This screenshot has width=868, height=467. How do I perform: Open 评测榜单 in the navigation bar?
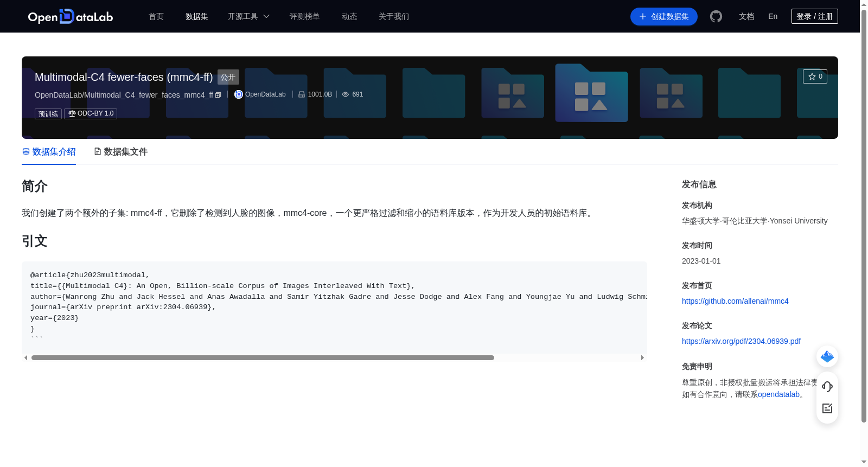pos(305,16)
